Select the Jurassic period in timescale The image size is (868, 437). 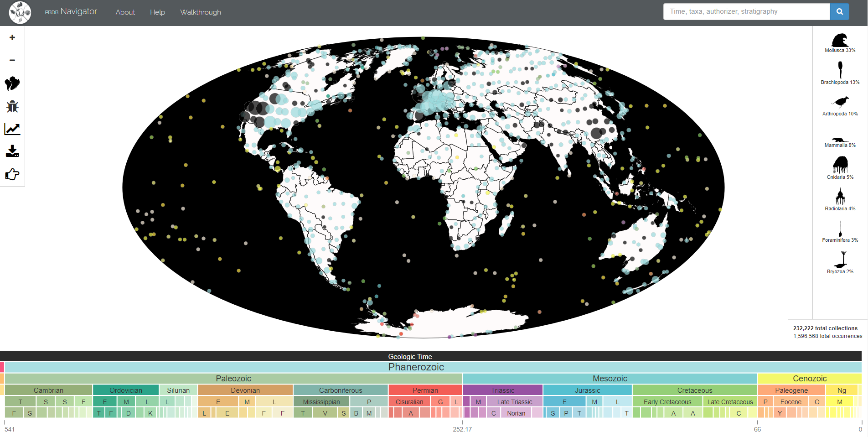click(587, 390)
